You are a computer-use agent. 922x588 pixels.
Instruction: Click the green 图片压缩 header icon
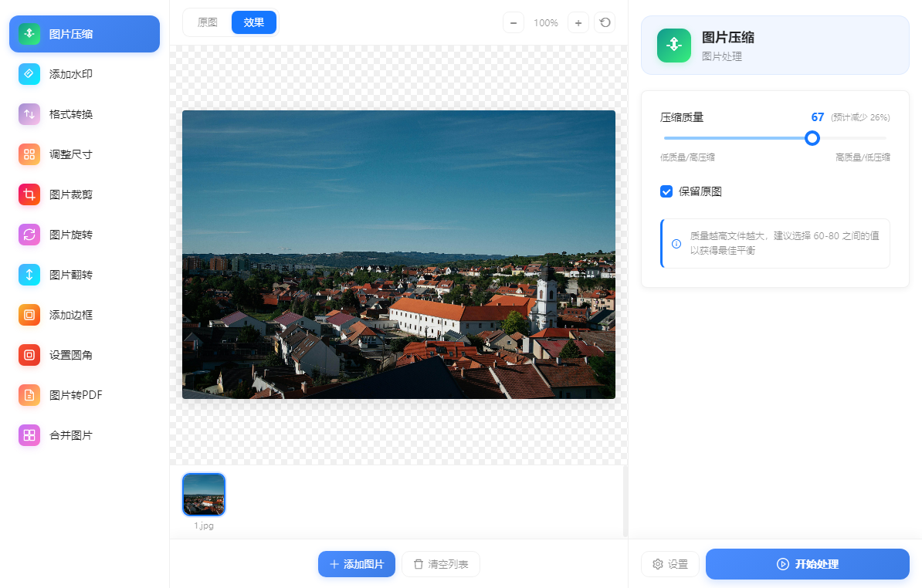(x=674, y=46)
